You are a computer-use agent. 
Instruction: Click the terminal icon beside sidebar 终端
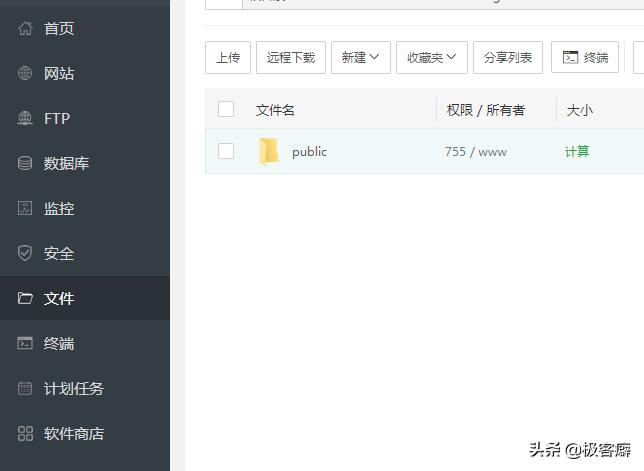point(25,343)
